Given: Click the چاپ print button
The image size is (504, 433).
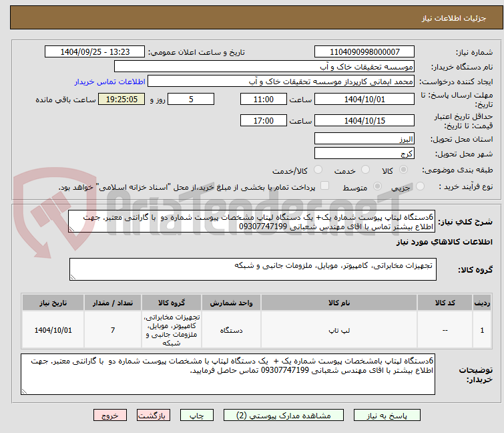Looking at the screenshot, I should tap(197, 416).
